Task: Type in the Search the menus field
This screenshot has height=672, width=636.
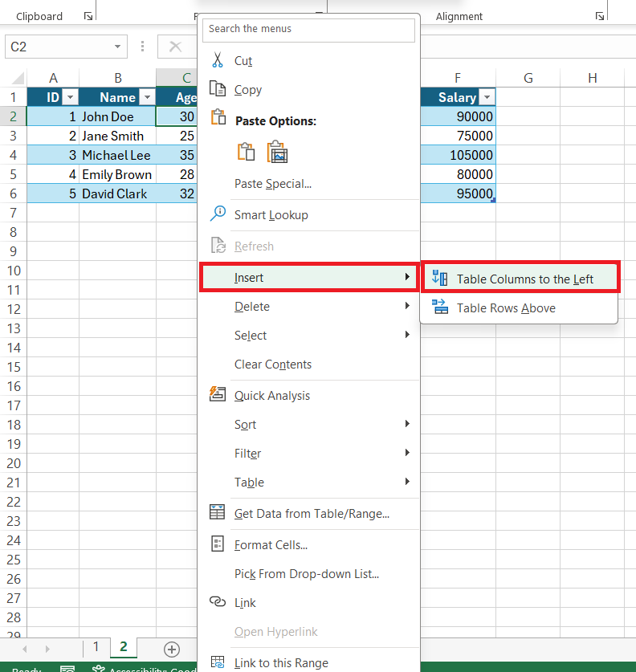Action: tap(309, 29)
